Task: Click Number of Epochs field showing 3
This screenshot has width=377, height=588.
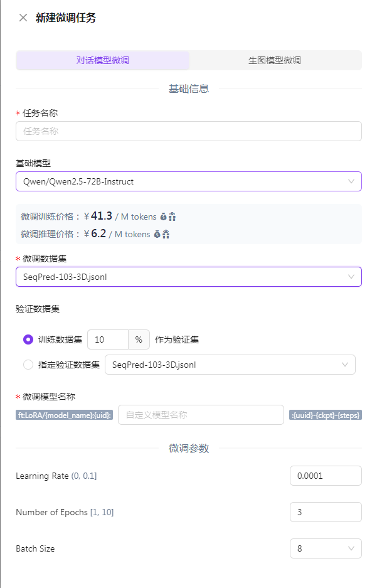Action: (326, 512)
